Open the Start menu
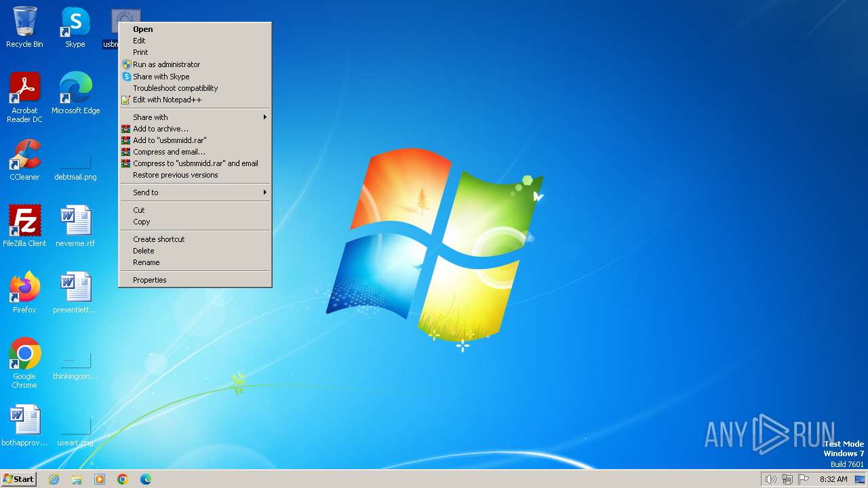868x488 pixels. [19, 479]
